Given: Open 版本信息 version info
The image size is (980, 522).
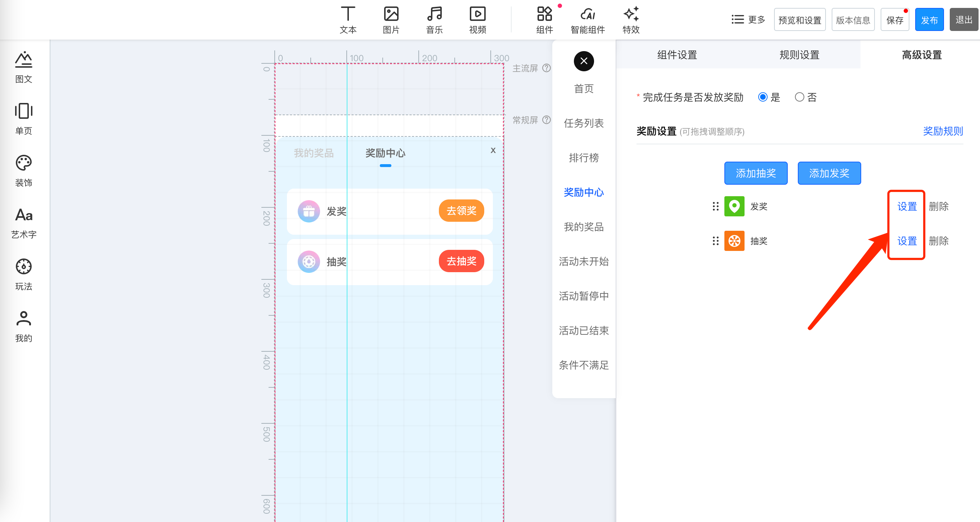Looking at the screenshot, I should tap(853, 19).
